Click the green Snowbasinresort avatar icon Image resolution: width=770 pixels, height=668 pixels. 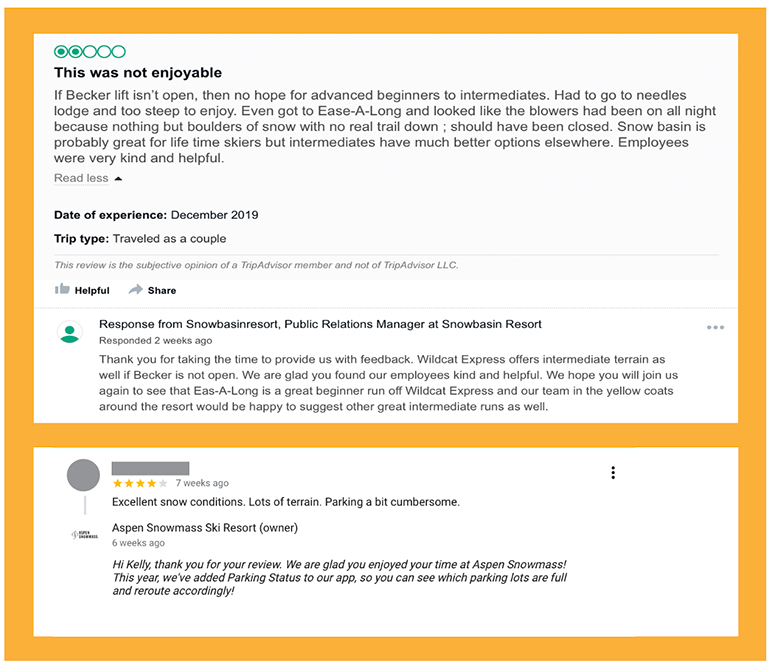coord(70,333)
